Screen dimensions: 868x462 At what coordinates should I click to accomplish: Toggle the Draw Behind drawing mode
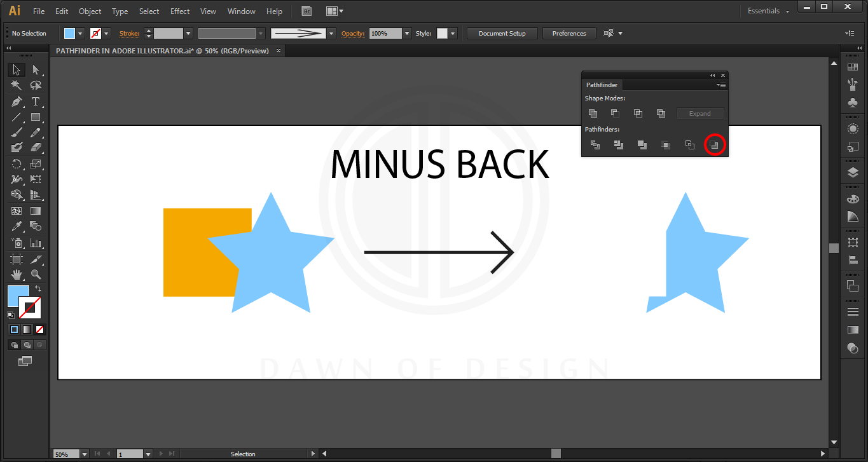tap(27, 344)
